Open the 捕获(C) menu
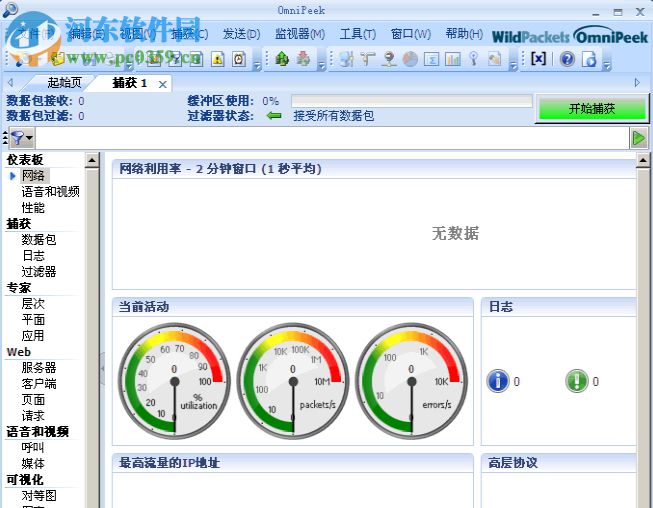The image size is (653, 508). [189, 34]
